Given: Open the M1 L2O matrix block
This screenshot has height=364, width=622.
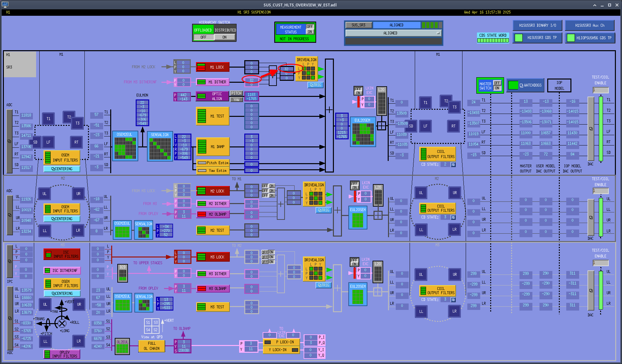Looking at the screenshot, I should (x=381, y=101).
